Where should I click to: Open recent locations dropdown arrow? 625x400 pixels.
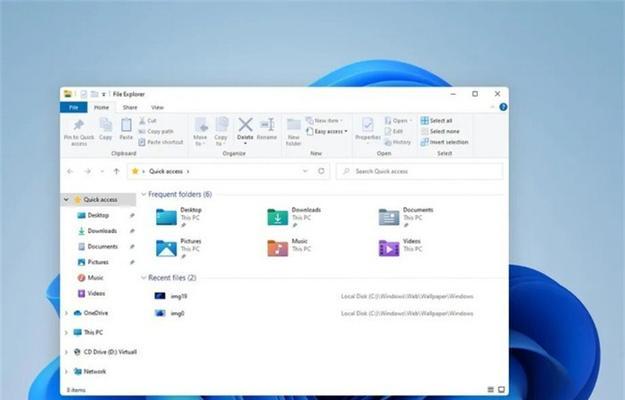click(102, 171)
